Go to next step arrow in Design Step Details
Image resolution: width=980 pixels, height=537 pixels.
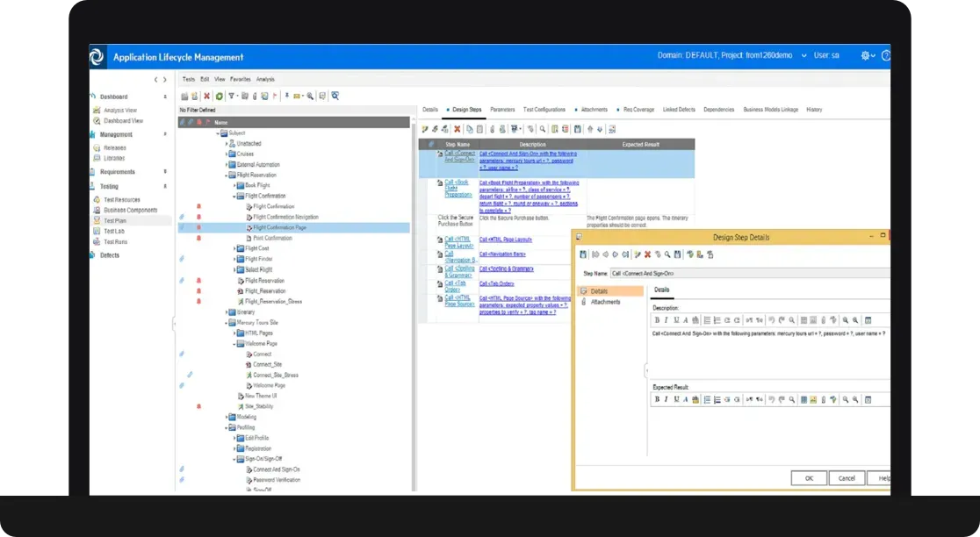615,254
